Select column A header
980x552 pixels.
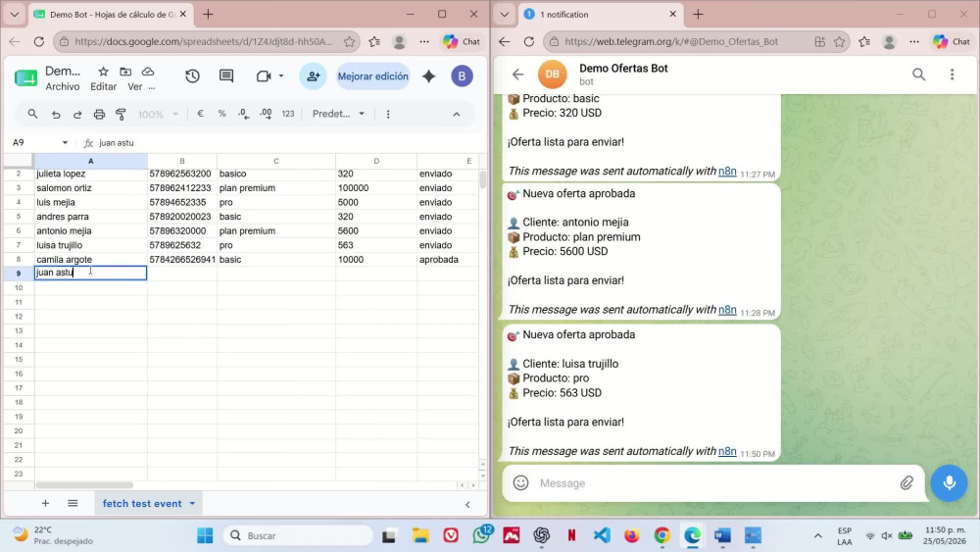[x=90, y=162]
